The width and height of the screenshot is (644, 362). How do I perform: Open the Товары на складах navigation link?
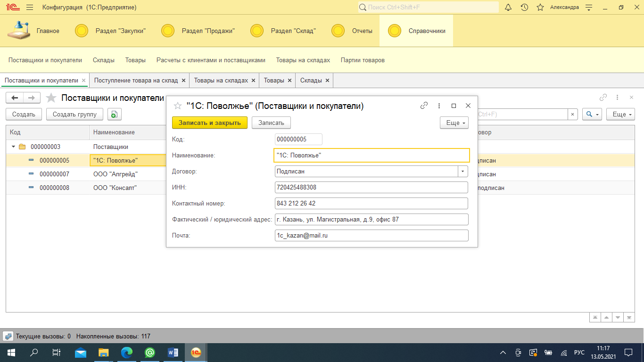click(x=303, y=60)
